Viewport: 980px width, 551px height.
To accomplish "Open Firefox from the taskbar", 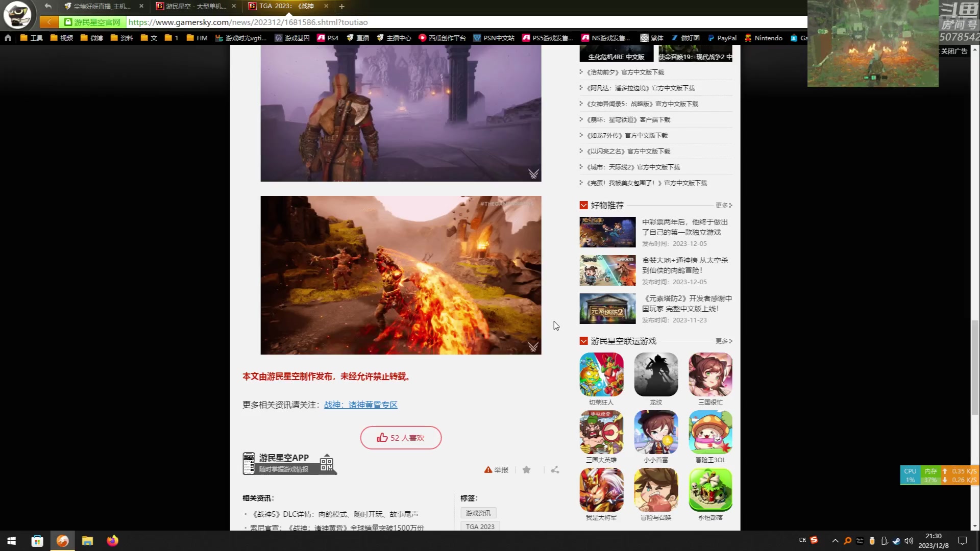I will [112, 541].
